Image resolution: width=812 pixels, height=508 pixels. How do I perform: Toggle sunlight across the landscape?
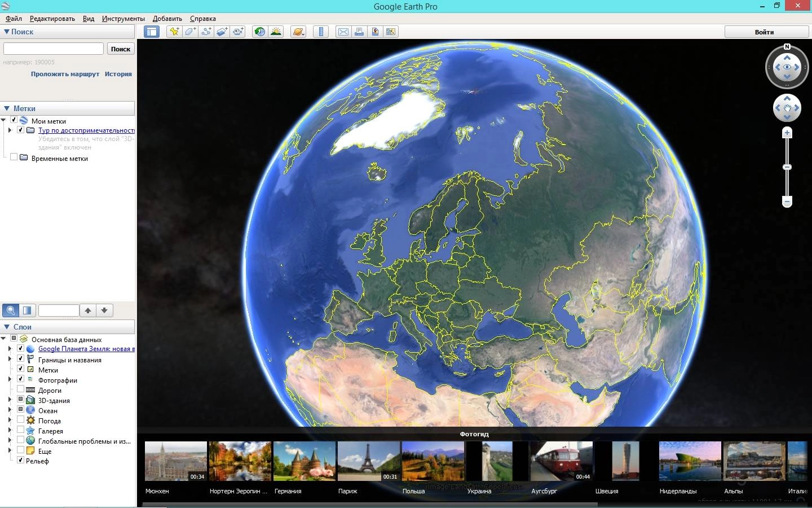[276, 32]
